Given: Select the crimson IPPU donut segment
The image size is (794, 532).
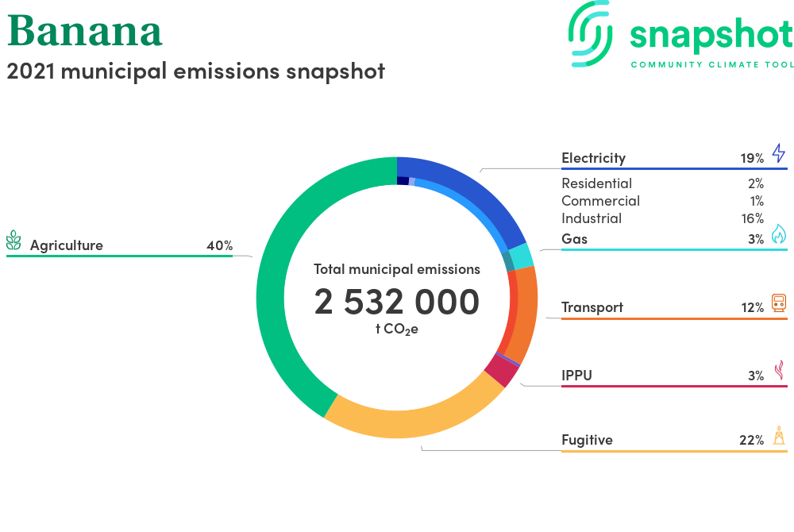Looking at the screenshot, I should pyautogui.click(x=503, y=371).
